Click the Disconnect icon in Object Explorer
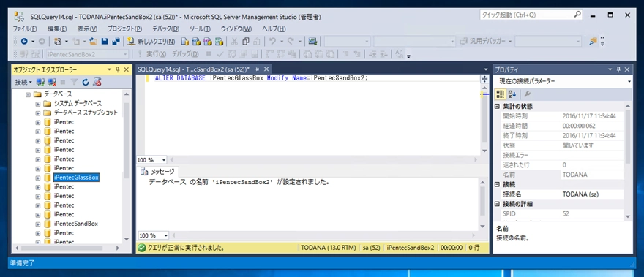Image resolution: width=644 pixels, height=277 pixels. pos(52,82)
